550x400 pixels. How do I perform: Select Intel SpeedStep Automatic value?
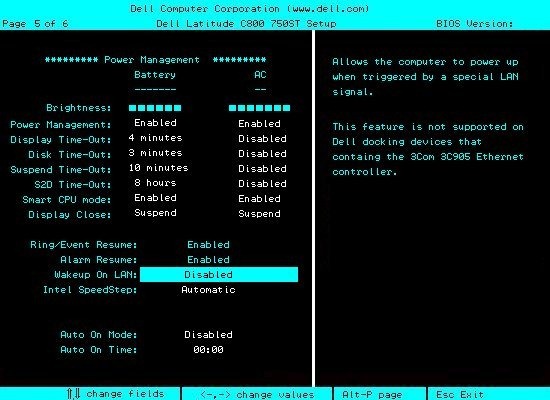point(208,290)
